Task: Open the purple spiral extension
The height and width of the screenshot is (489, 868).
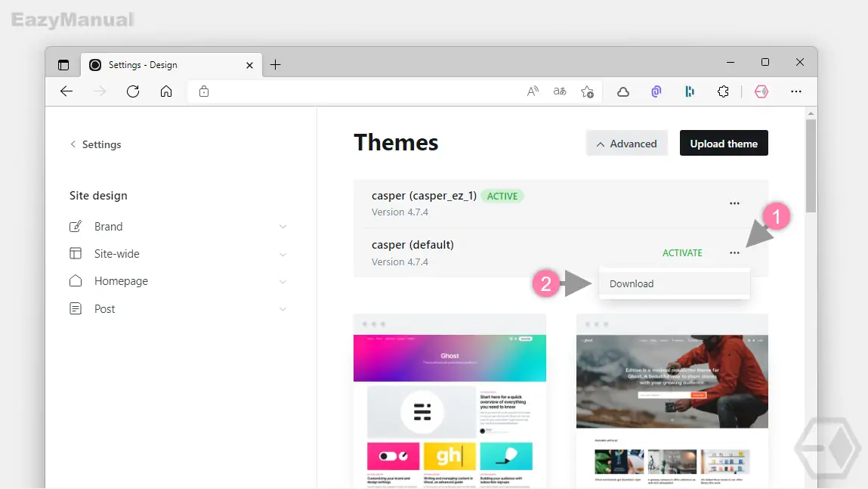Action: point(656,91)
